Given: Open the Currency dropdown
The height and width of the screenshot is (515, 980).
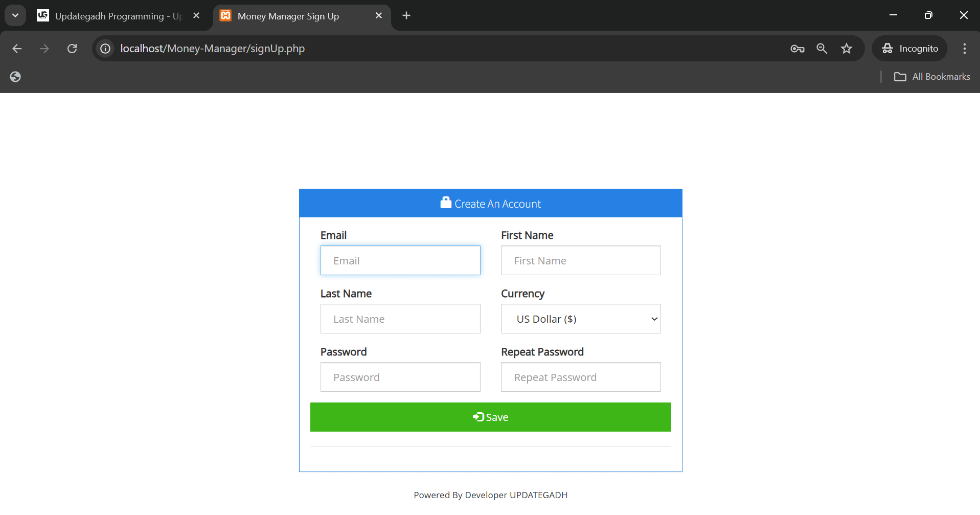Looking at the screenshot, I should tap(580, 318).
